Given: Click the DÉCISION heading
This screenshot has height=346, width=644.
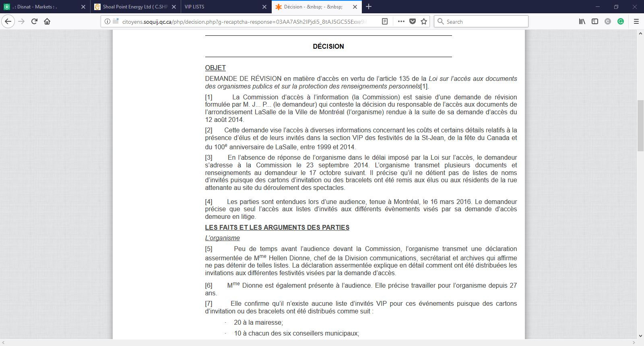Looking at the screenshot, I should (x=328, y=46).
